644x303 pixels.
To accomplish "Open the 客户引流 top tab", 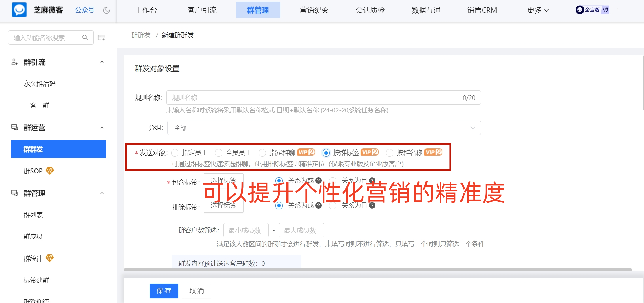I will click(x=202, y=10).
